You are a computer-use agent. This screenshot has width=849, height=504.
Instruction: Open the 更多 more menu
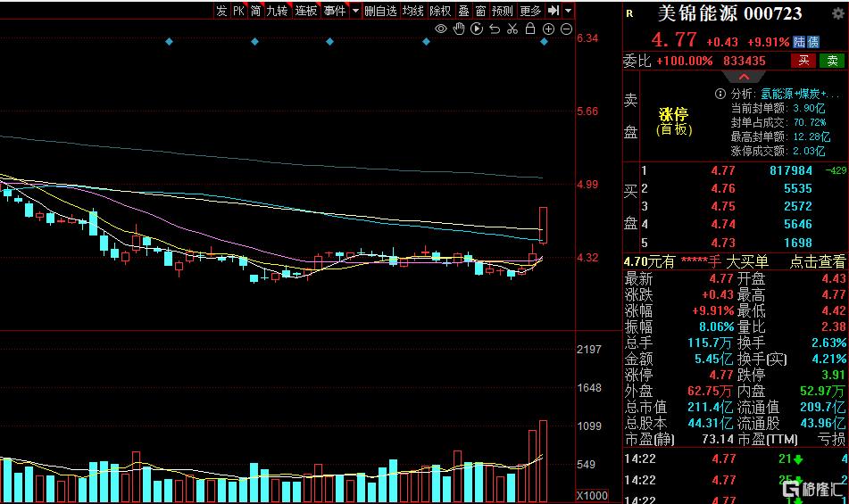[x=530, y=11]
